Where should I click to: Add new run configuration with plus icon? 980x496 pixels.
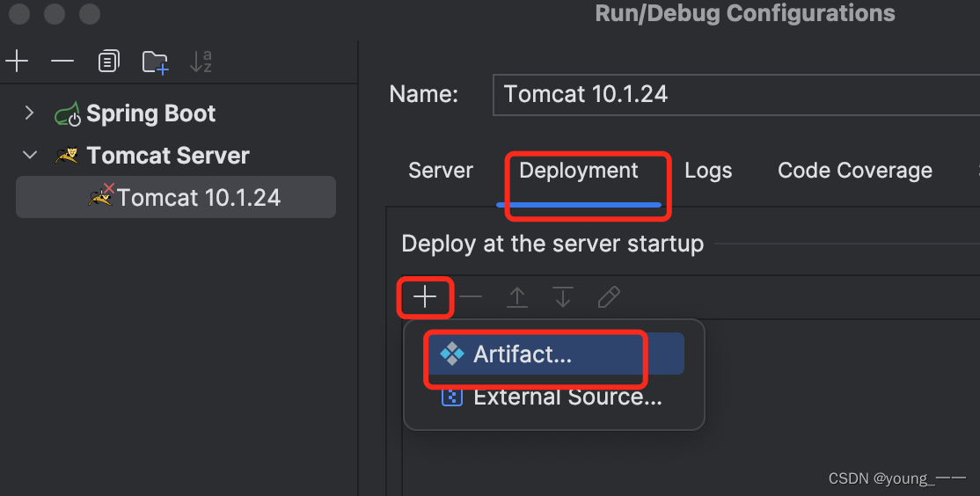(x=17, y=61)
